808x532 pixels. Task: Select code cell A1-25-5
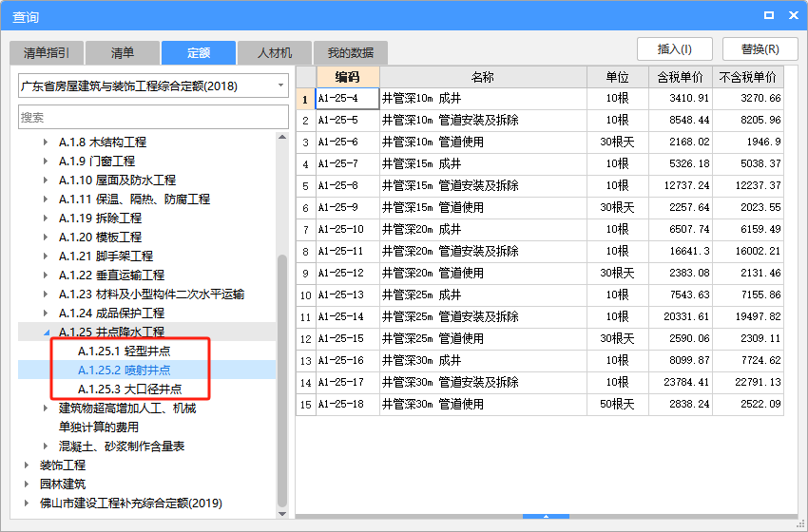(x=348, y=120)
